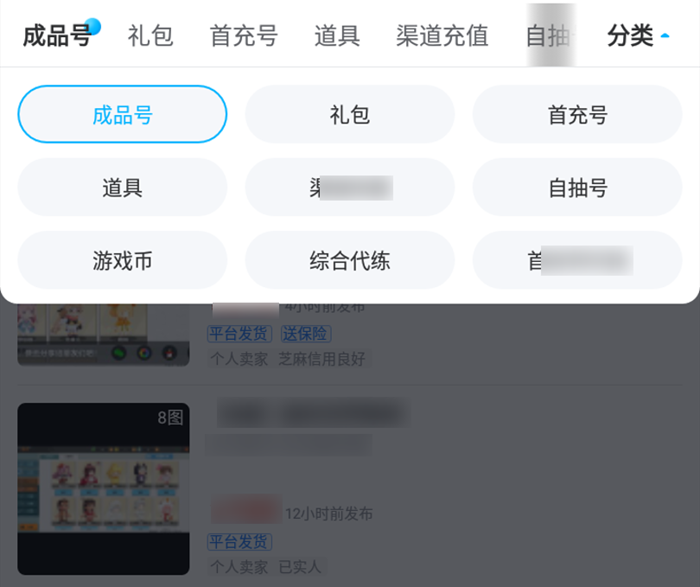Viewport: 700px width, 587px height.
Task: Select the 游戏币 category option
Action: [122, 260]
